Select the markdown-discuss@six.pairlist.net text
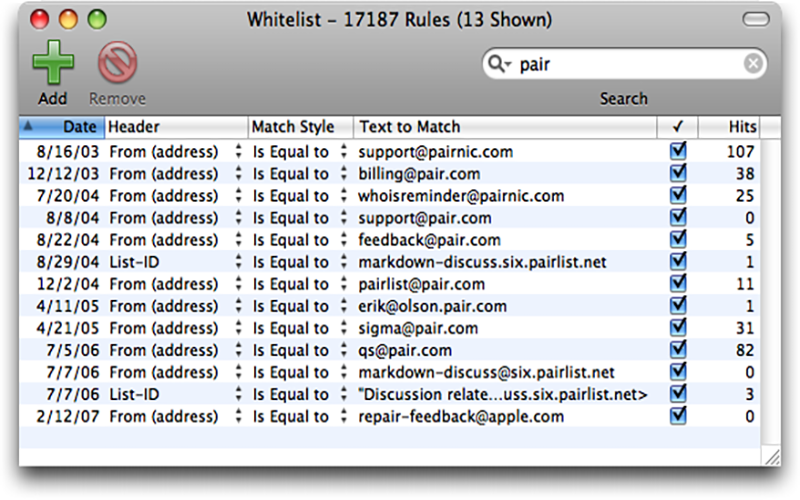Screen dimensions: 800x500 tap(486, 372)
